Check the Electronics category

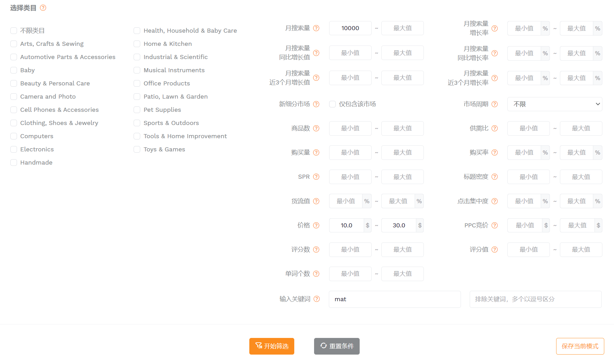coord(14,149)
